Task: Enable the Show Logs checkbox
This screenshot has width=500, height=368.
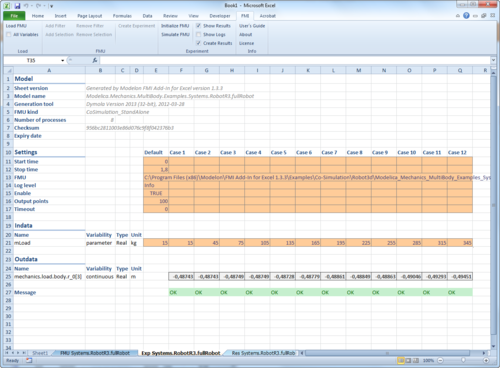Action: pyautogui.click(x=198, y=34)
